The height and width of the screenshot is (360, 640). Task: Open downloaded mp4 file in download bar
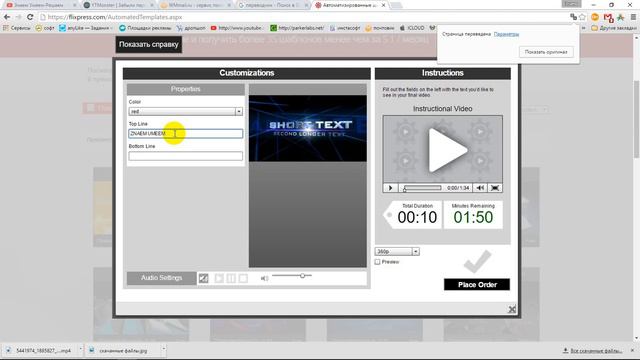point(39,351)
